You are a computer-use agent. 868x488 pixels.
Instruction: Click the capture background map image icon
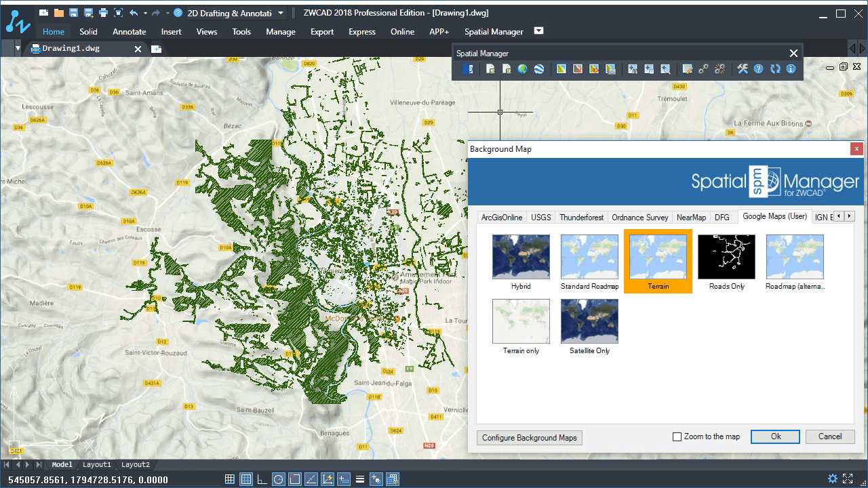coord(610,69)
